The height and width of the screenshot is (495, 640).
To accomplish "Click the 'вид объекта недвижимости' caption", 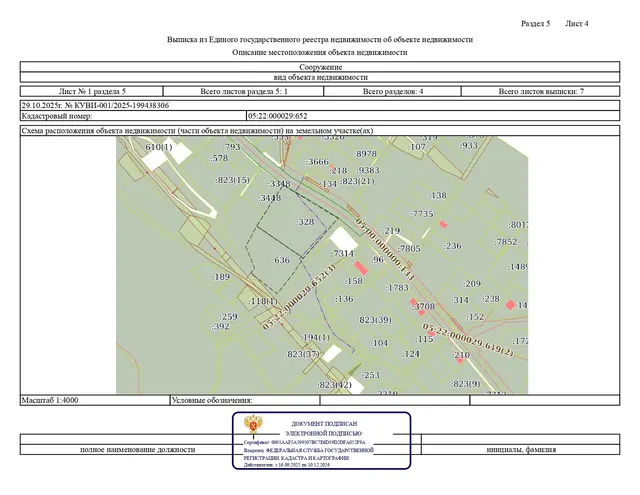I will point(320,77).
